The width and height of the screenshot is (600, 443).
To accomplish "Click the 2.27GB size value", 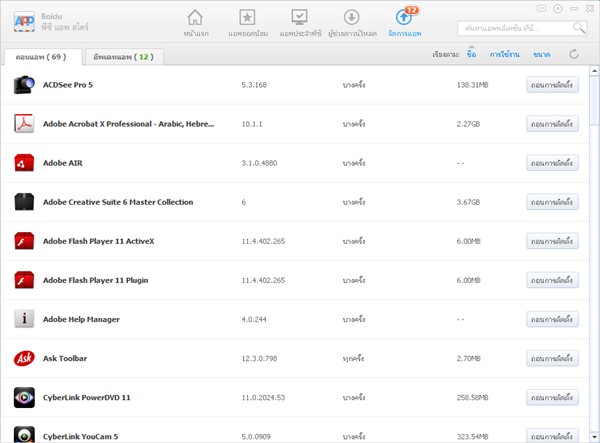I will [468, 124].
